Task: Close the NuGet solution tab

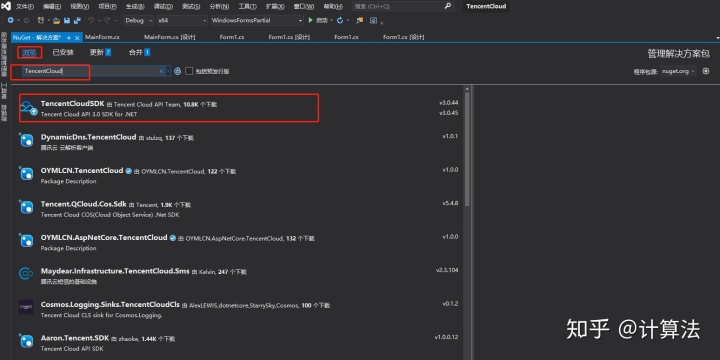Action: tap(77, 37)
